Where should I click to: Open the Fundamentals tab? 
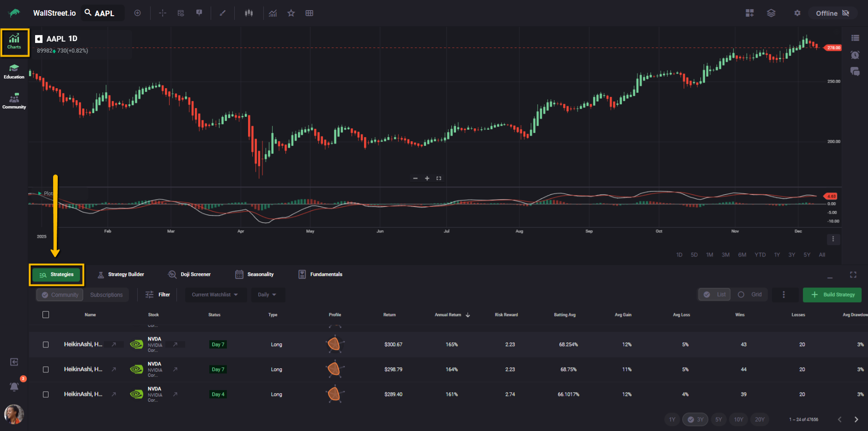(x=321, y=275)
